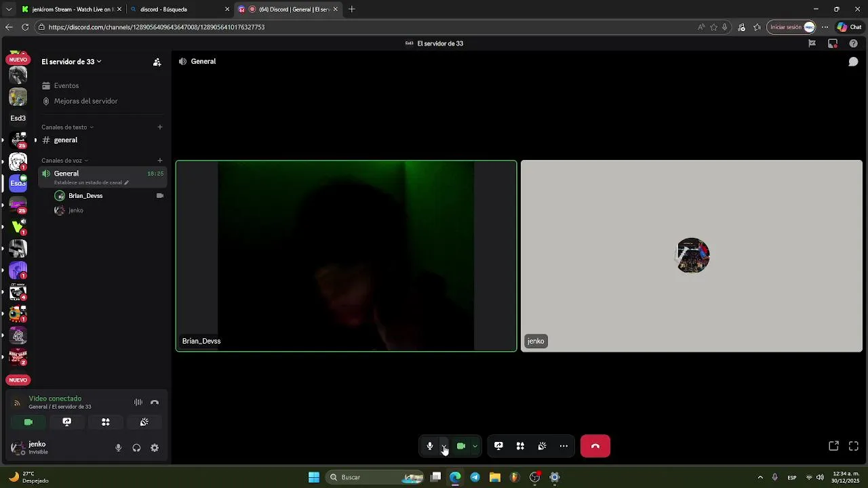
Task: Open the Windows Start menu
Action: [314, 477]
